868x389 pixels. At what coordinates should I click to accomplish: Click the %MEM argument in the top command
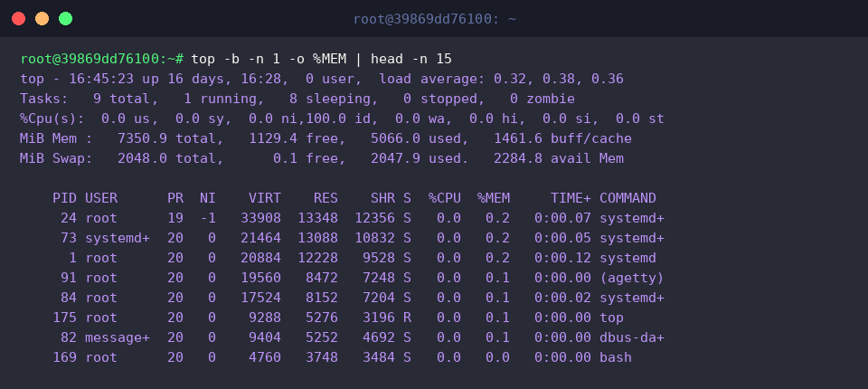pos(329,59)
